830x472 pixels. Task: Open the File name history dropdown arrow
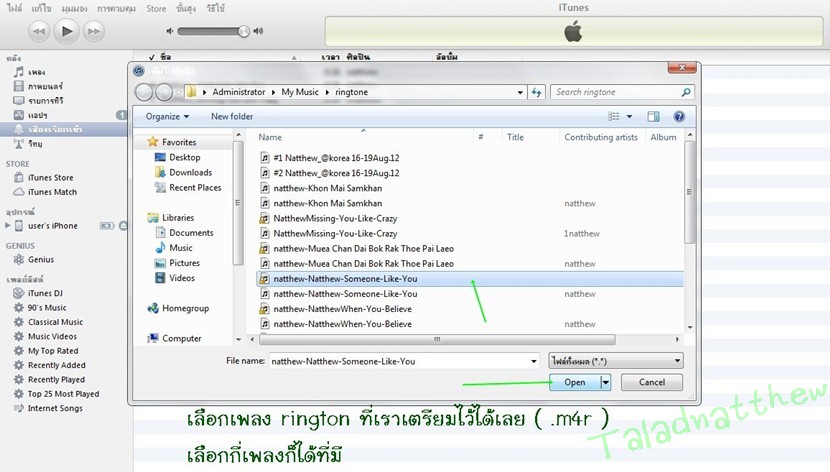[x=534, y=361]
